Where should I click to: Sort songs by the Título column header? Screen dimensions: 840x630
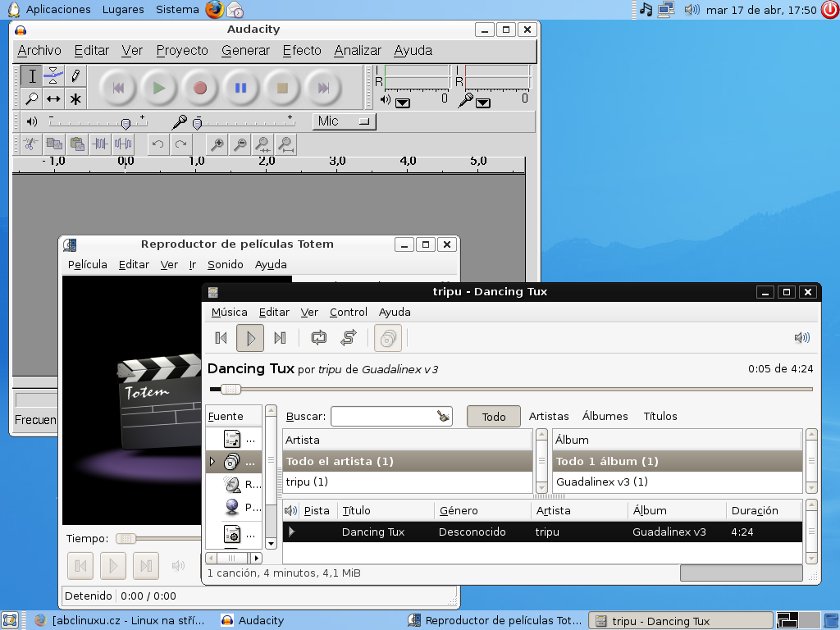pyautogui.click(x=386, y=510)
